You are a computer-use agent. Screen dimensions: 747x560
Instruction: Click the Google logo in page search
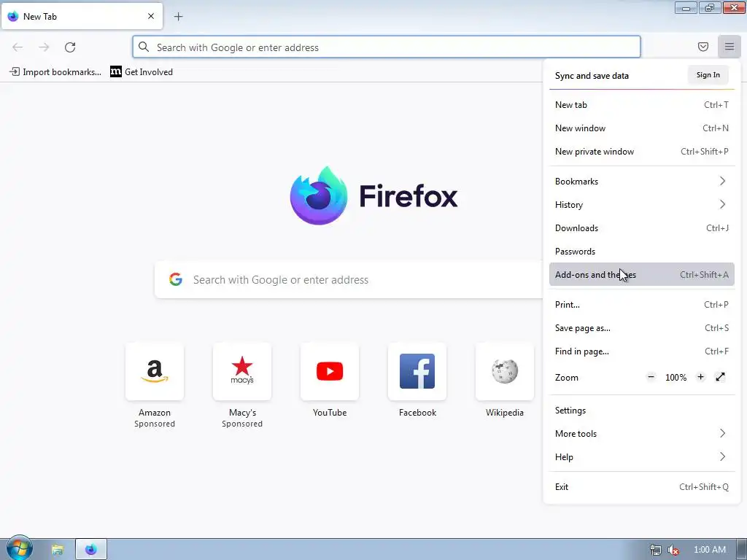point(176,279)
